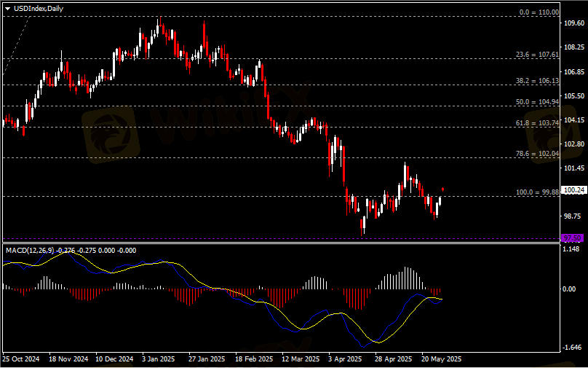588x368 pixels.
Task: Select the 23.6 = 107.61 Fibonacci label
Action: coord(537,55)
